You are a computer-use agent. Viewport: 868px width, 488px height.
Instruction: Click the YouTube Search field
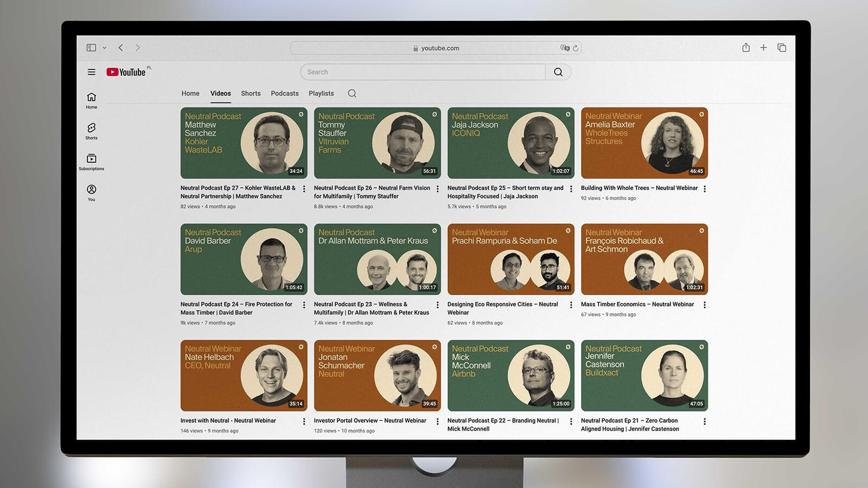[423, 72]
